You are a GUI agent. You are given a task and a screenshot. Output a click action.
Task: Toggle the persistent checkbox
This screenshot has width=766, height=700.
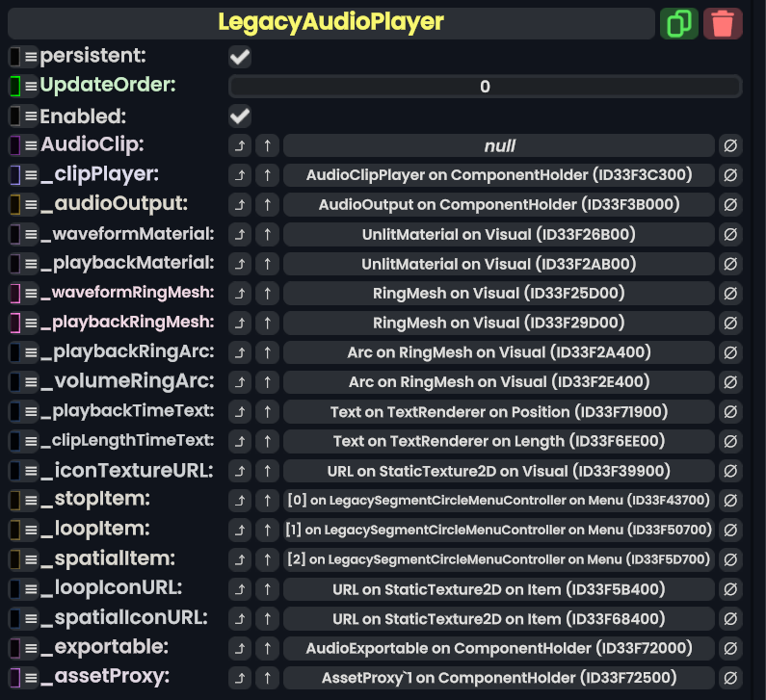click(240, 58)
